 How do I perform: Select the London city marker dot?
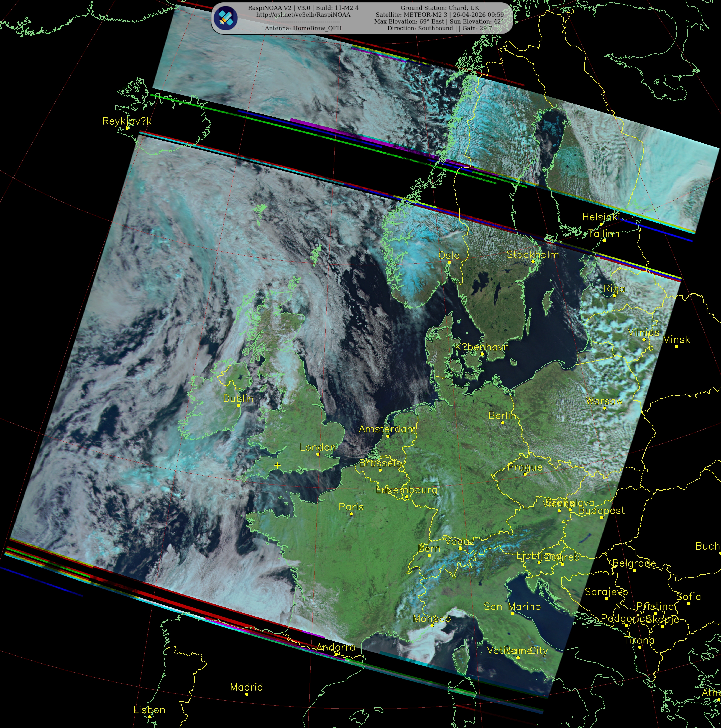(318, 454)
